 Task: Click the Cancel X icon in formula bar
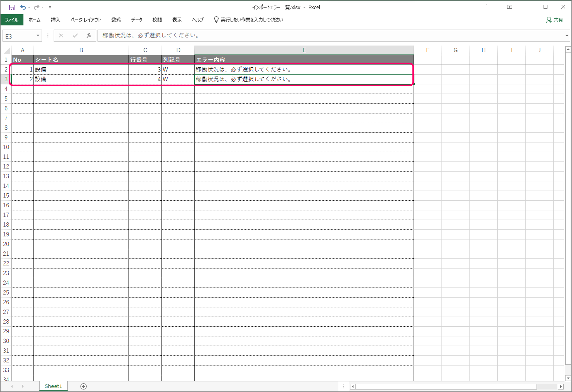coord(61,36)
